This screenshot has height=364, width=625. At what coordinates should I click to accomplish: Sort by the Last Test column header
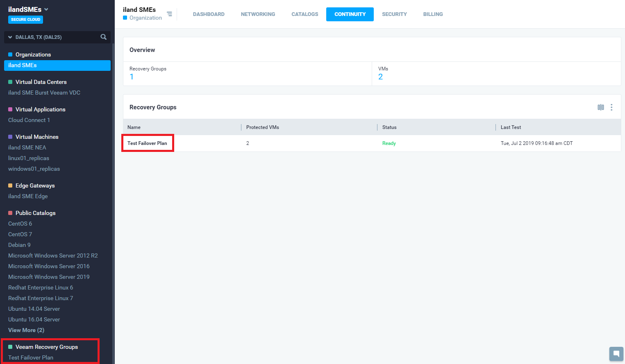511,127
